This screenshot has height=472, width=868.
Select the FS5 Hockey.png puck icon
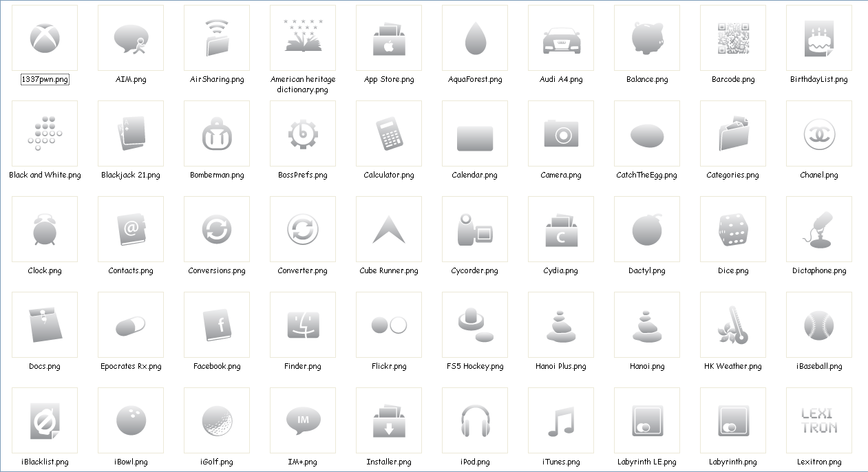[475, 325]
